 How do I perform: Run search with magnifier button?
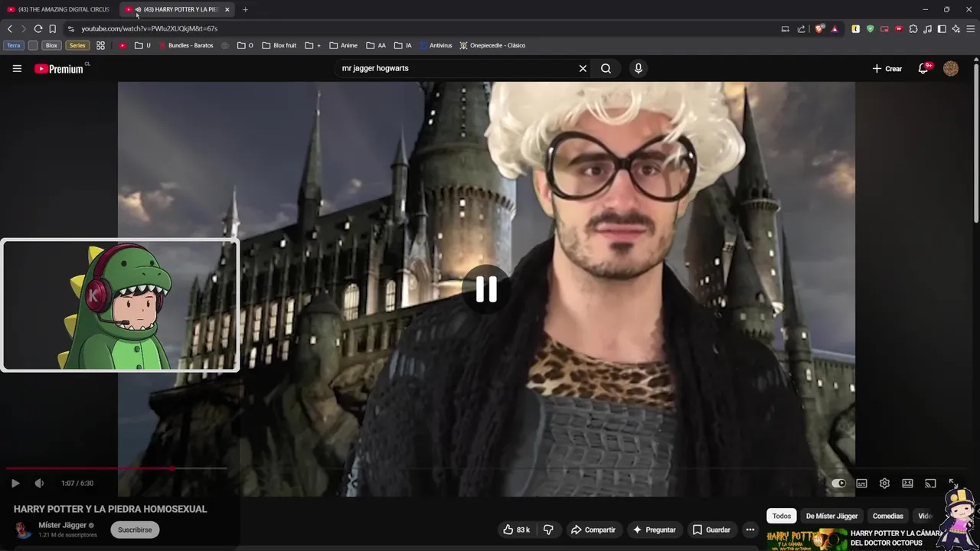[606, 68]
